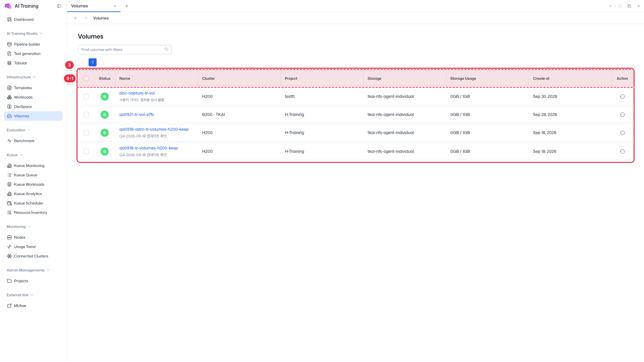Open the qa0918-tr-volumes-h200-keep volume link
This screenshot has height=362, width=644.
pyautogui.click(x=149, y=148)
